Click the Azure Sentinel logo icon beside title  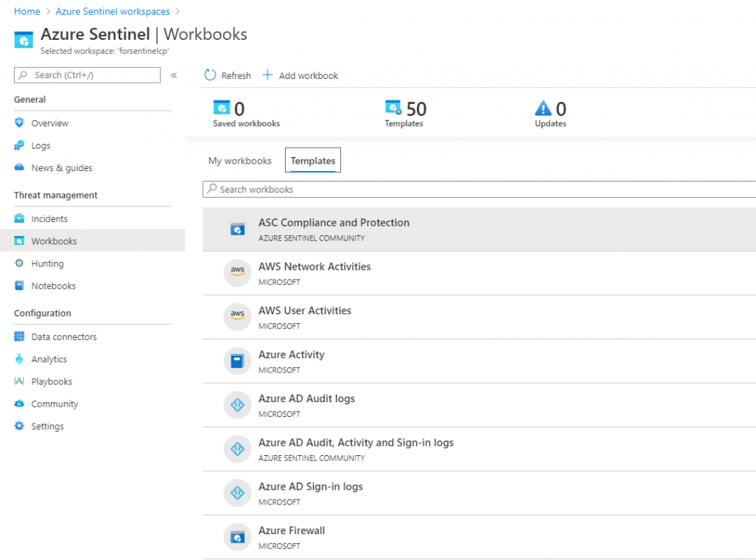pyautogui.click(x=24, y=40)
